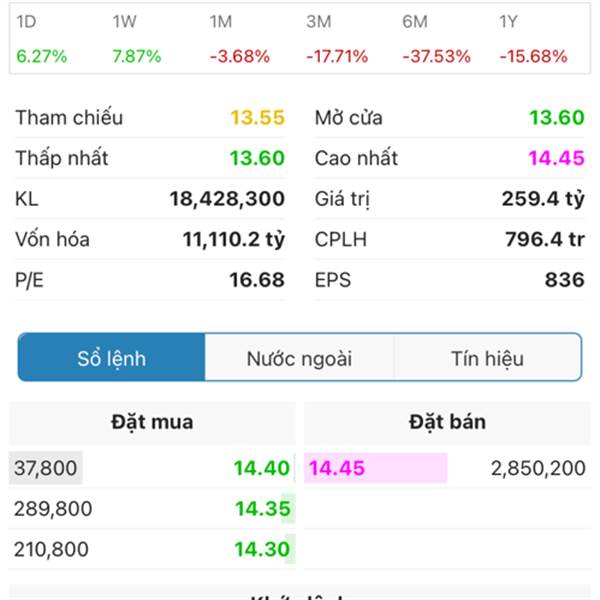Tap the 2,850,200 ask volume
The image size is (600, 600).
pyautogui.click(x=538, y=468)
